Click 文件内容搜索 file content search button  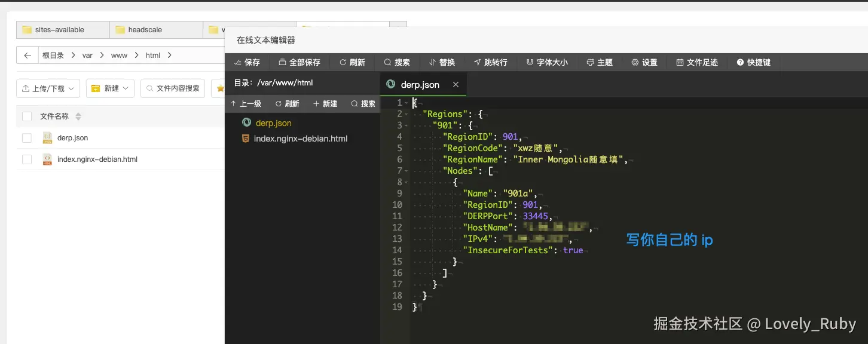173,88
